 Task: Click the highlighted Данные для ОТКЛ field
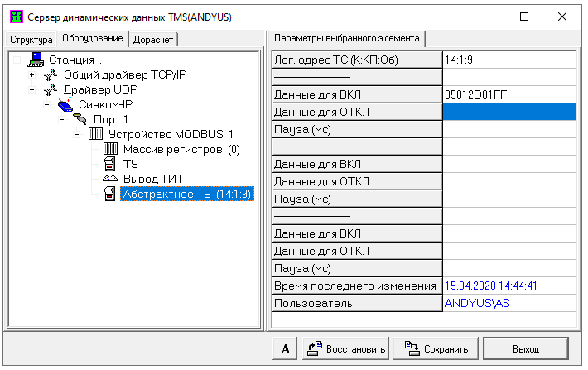pyautogui.click(x=509, y=112)
